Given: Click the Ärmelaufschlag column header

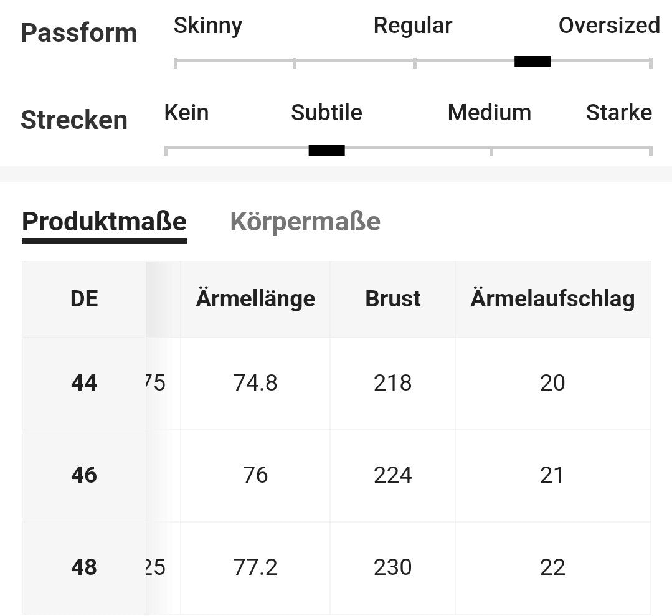Looking at the screenshot, I should click(x=552, y=299).
